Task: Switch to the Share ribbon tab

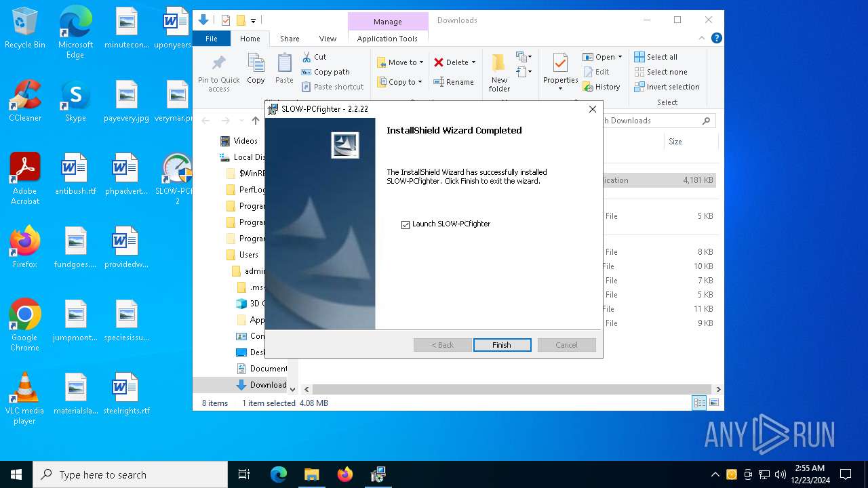Action: coord(290,39)
